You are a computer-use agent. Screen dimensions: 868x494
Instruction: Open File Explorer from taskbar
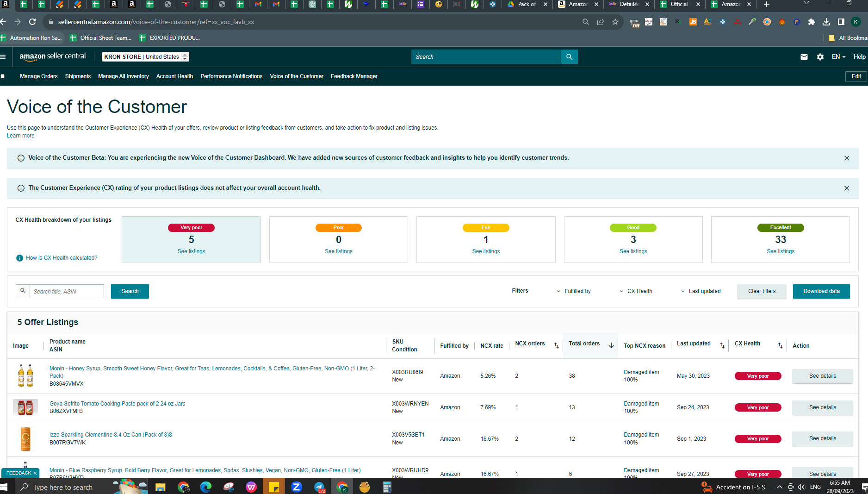pos(161,487)
